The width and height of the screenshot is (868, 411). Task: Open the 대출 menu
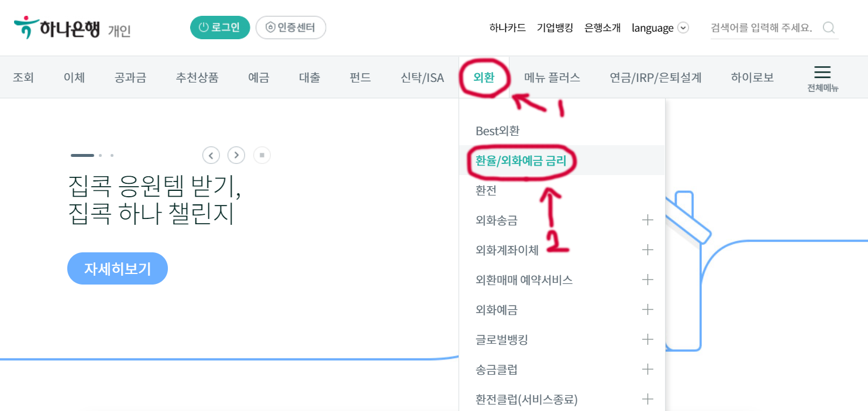[309, 77]
